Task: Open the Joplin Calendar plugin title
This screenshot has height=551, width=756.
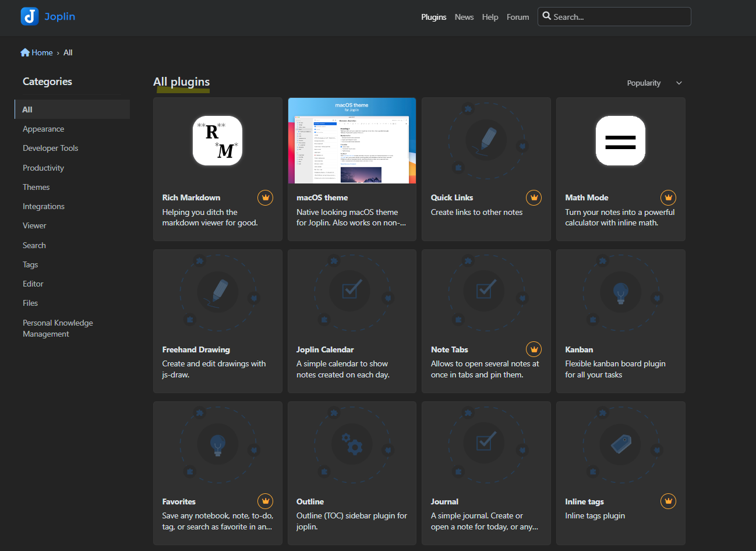Action: tap(325, 349)
